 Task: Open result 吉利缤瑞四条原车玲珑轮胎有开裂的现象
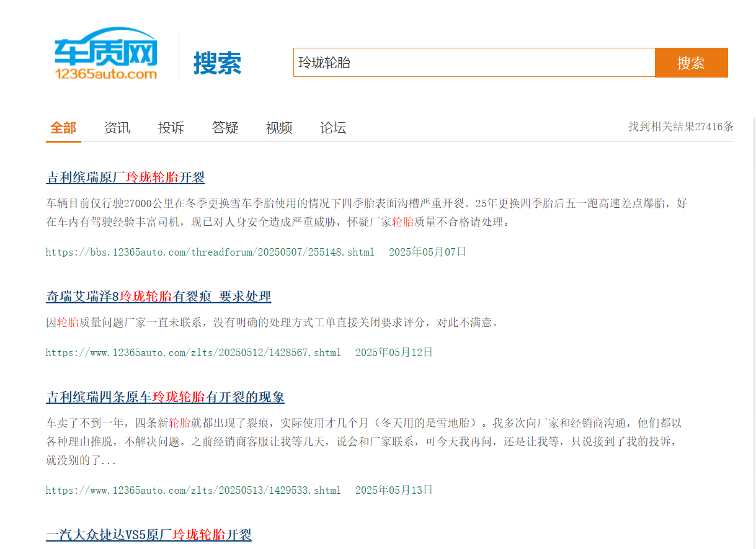click(x=165, y=397)
